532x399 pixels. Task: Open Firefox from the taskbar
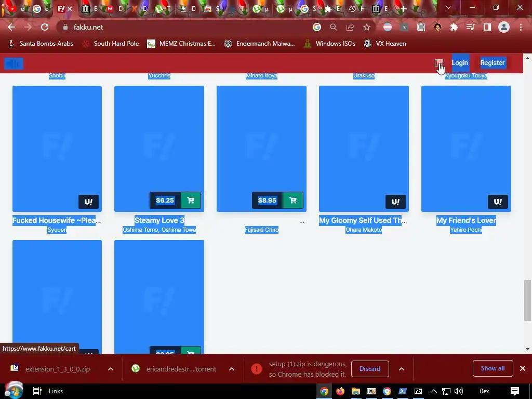[x=340, y=391]
